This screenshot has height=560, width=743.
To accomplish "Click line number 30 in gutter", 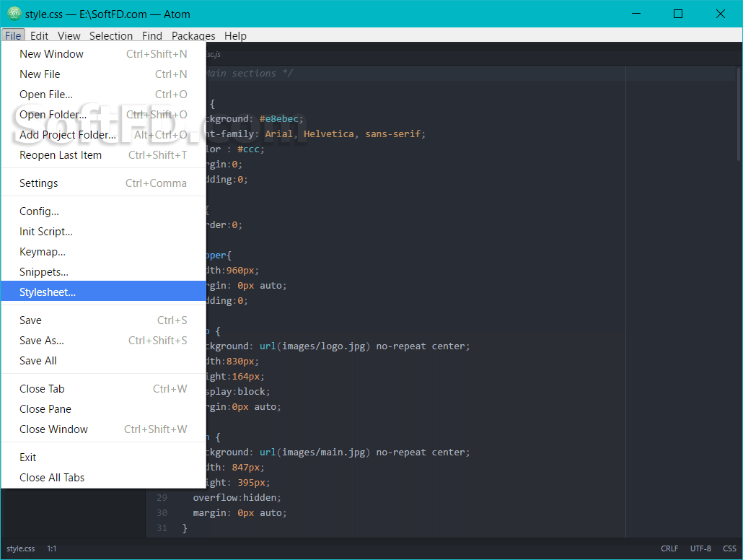I will tap(162, 512).
